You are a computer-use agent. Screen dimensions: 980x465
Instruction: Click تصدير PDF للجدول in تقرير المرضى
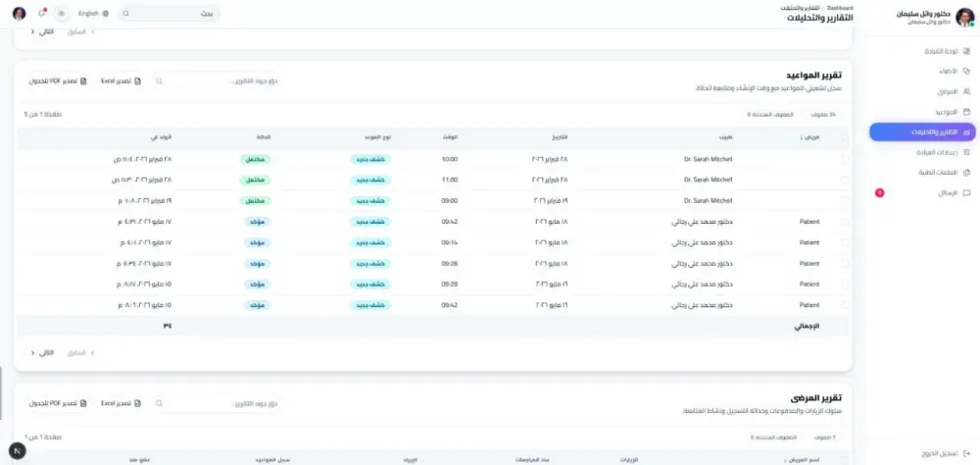58,403
